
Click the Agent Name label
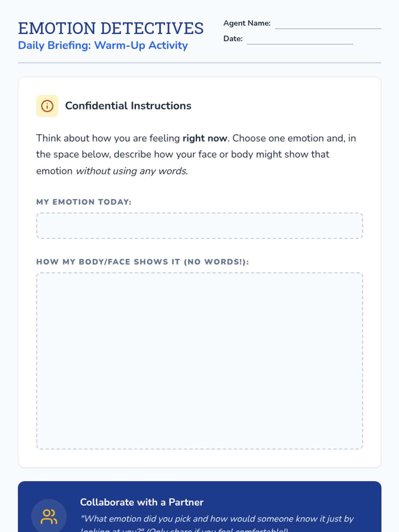coord(247,23)
